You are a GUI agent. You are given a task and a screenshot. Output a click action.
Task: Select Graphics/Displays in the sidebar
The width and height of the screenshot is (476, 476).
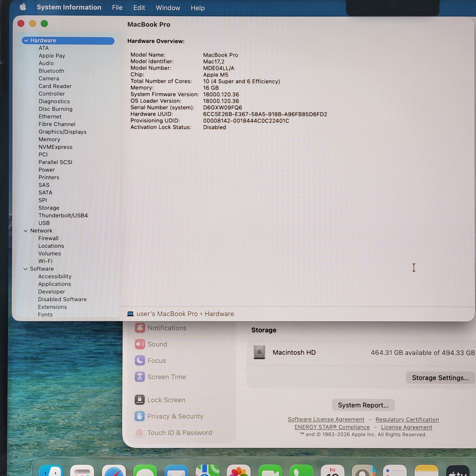pos(62,132)
